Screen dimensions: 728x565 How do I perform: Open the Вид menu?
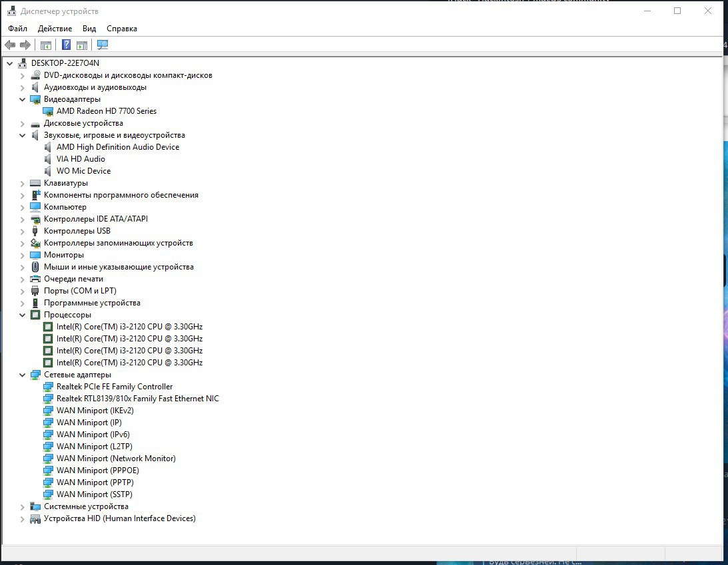coord(89,29)
